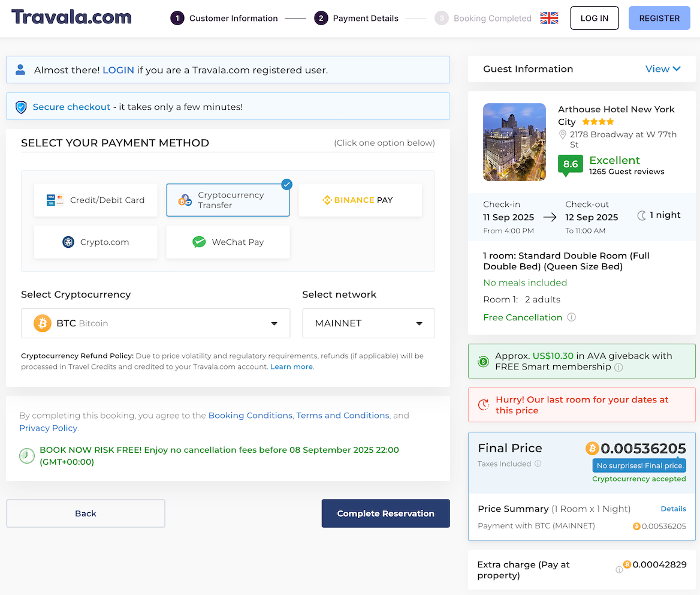Screen dimensions: 700x595
Task: Open the Terms and Conditions link
Action: [x=343, y=416]
